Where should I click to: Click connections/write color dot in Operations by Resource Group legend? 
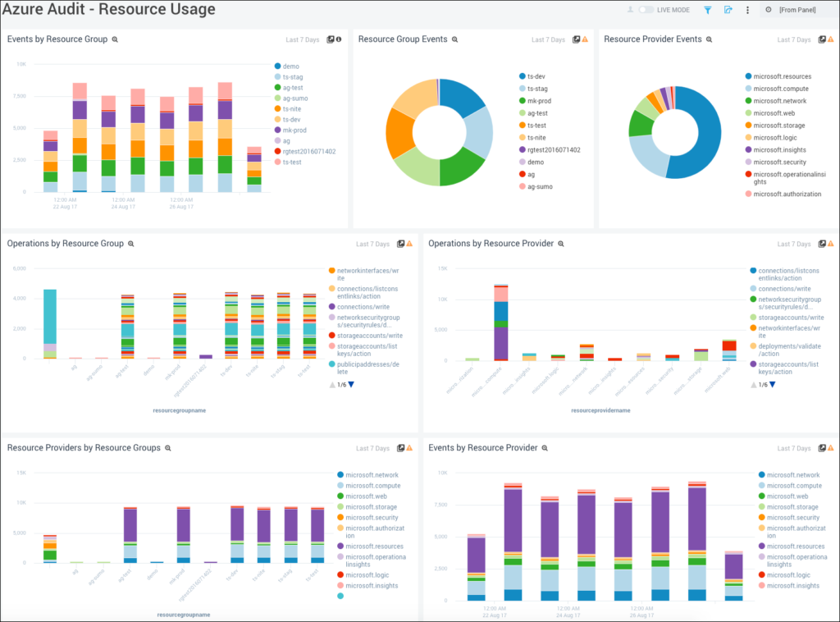332,307
